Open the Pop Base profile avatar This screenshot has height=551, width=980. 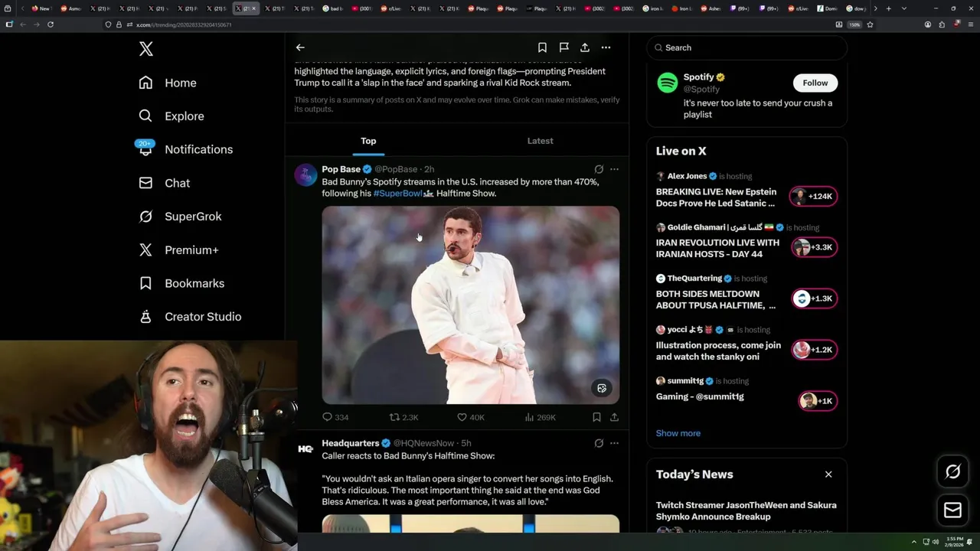pos(305,175)
